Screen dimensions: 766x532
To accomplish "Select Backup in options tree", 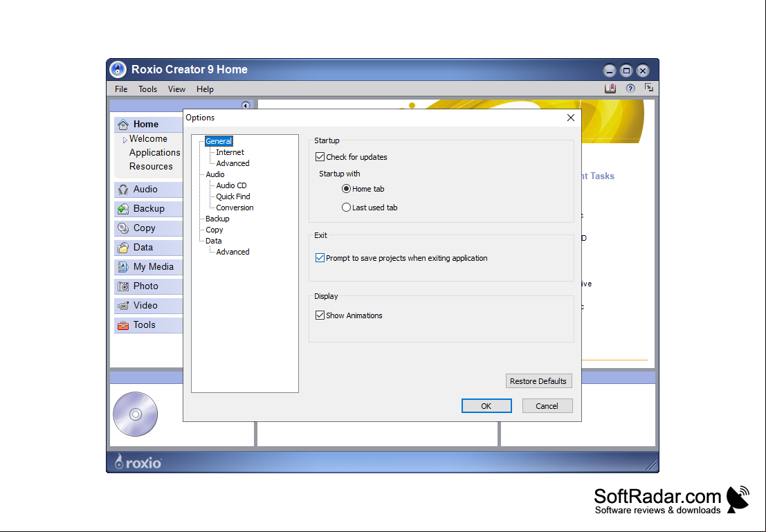I will click(x=217, y=219).
